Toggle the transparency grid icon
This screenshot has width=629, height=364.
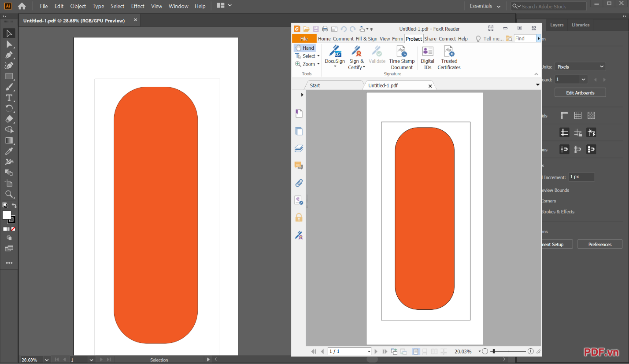coord(591,115)
